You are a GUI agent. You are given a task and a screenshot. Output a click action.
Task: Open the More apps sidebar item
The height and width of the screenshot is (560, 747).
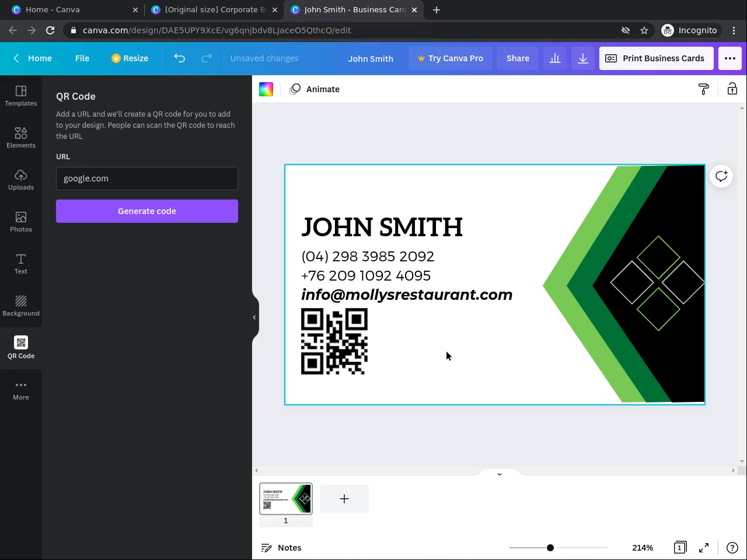(x=21, y=390)
